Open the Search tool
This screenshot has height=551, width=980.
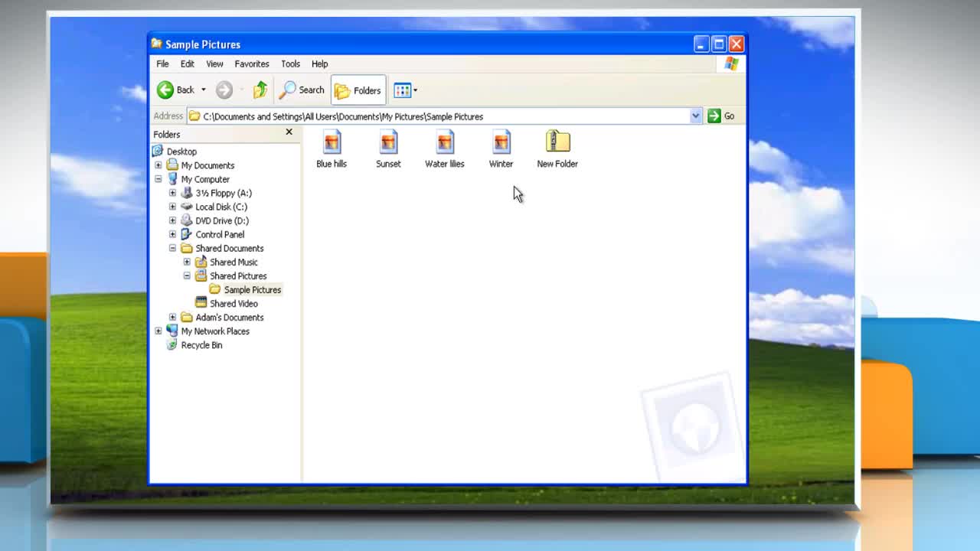point(302,90)
